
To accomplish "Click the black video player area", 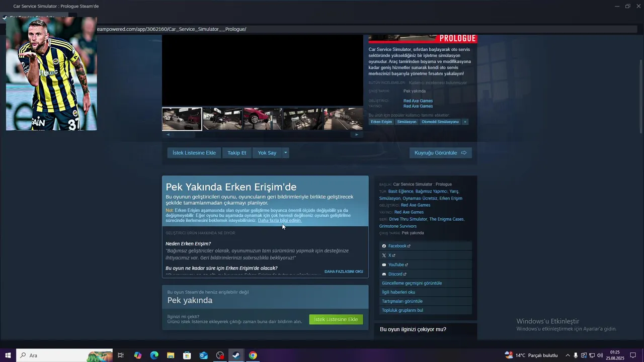I will tap(263, 70).
